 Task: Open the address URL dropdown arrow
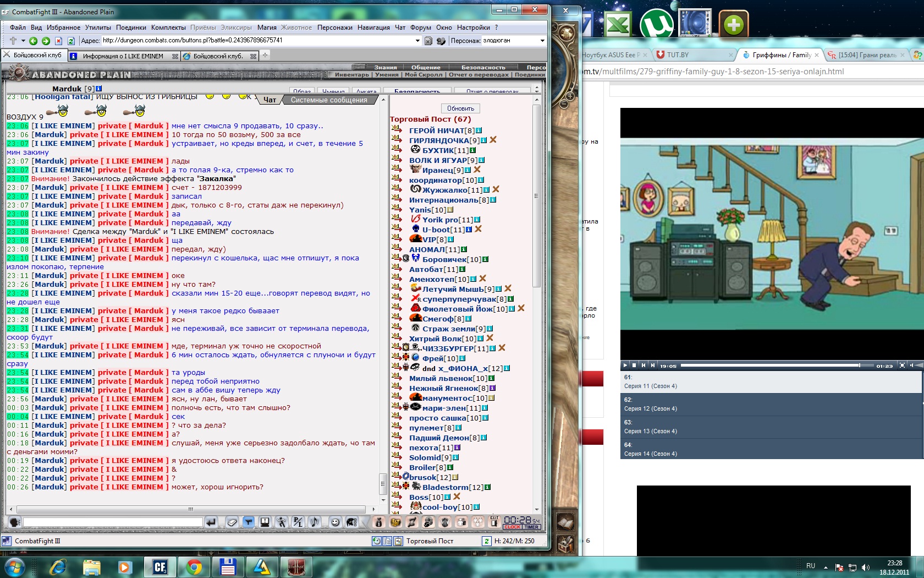(417, 41)
